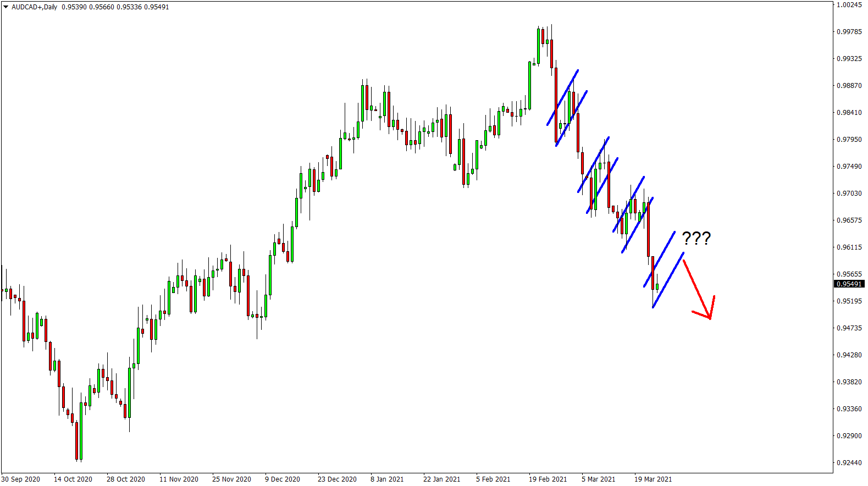Click the 0.92900 price scale label
Viewport: 868px width, 486px height.
pos(849,436)
